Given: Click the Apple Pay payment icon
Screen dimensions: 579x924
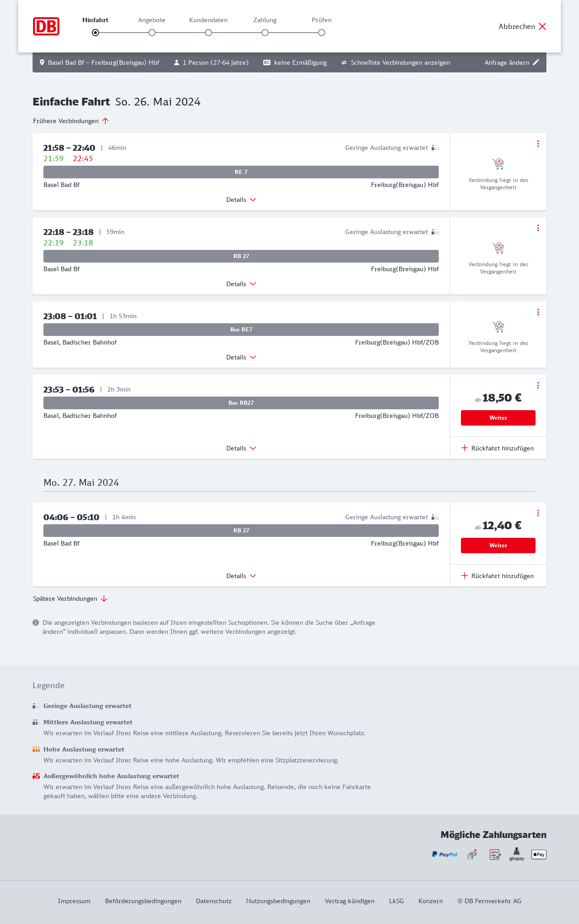Looking at the screenshot, I should (539, 854).
